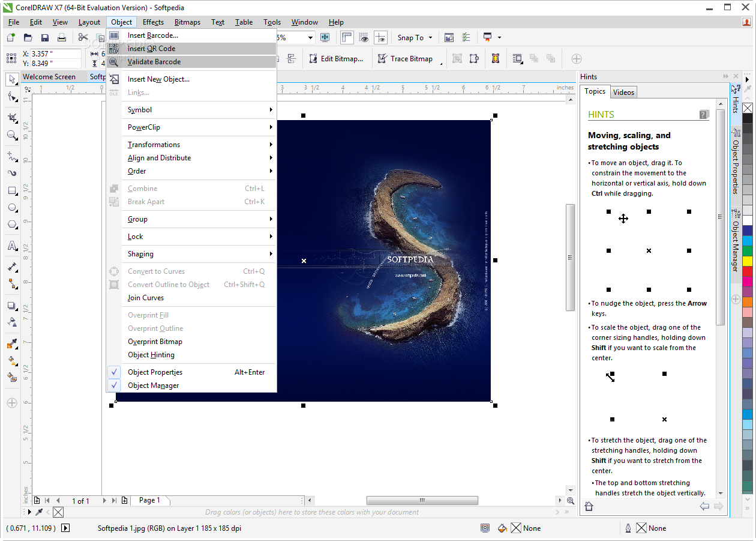
Task: Select the Ellipse tool
Action: (12, 208)
